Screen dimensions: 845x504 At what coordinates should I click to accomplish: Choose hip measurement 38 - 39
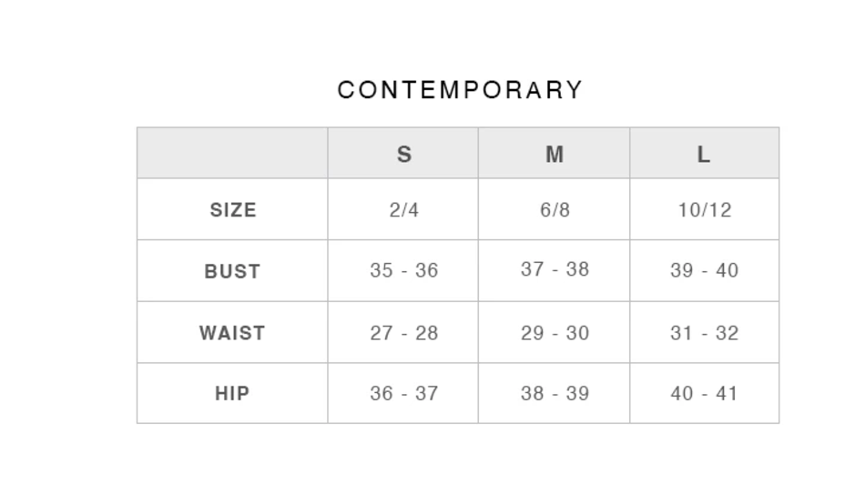point(555,394)
